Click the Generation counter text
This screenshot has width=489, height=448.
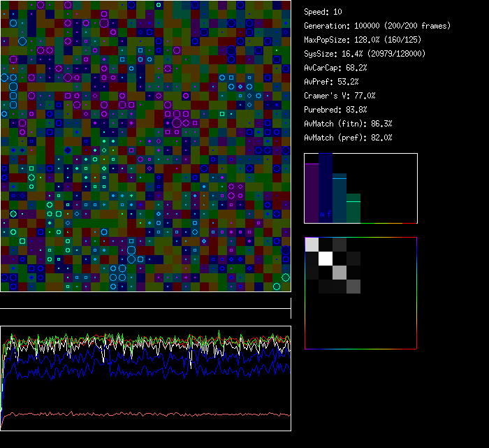pos(377,26)
